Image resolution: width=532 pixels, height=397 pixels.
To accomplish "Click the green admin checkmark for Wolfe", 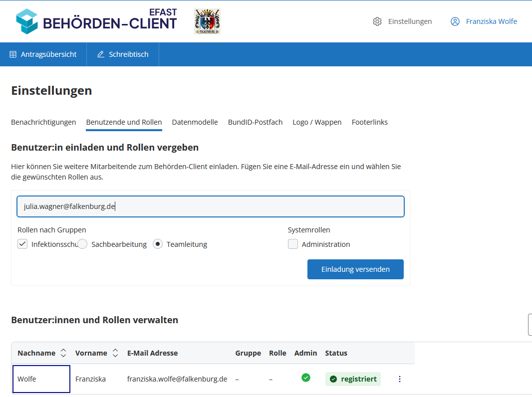I will tap(306, 378).
